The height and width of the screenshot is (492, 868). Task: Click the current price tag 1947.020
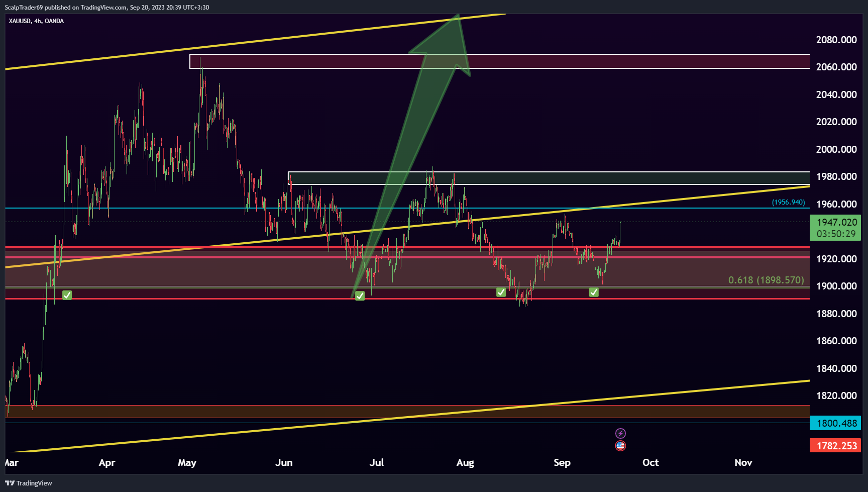click(837, 222)
